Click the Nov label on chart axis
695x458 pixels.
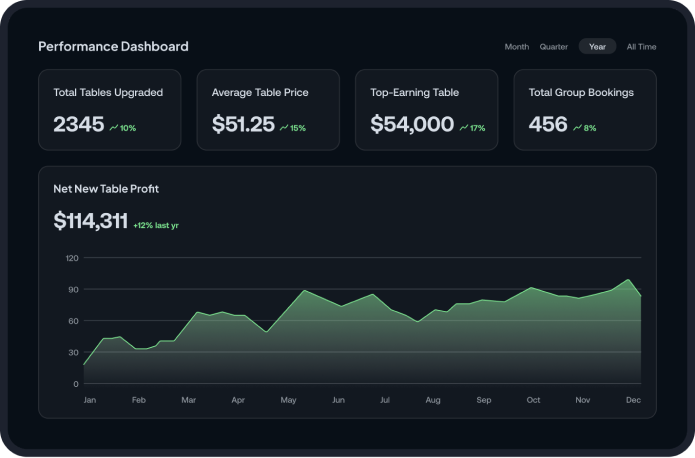[582, 400]
